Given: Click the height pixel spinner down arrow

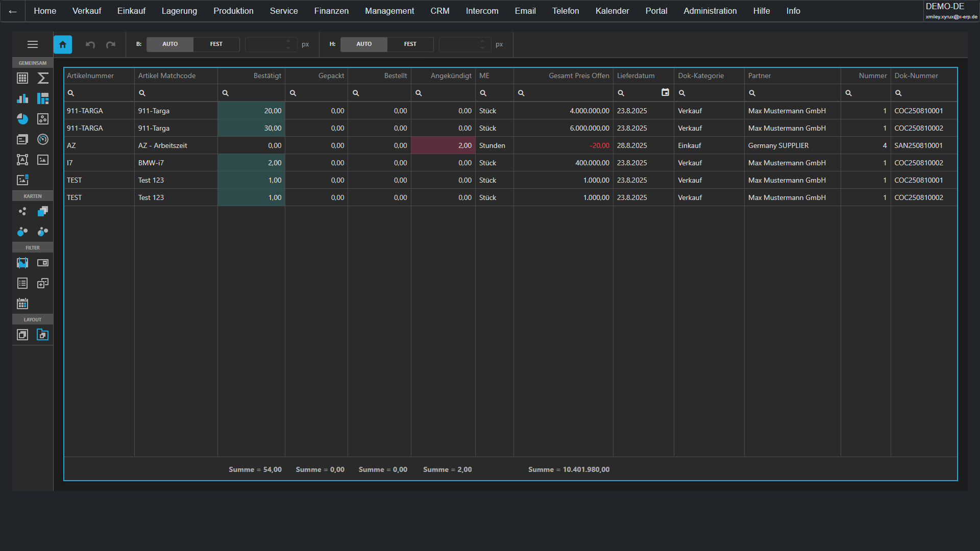Looking at the screenshot, I should click(482, 47).
